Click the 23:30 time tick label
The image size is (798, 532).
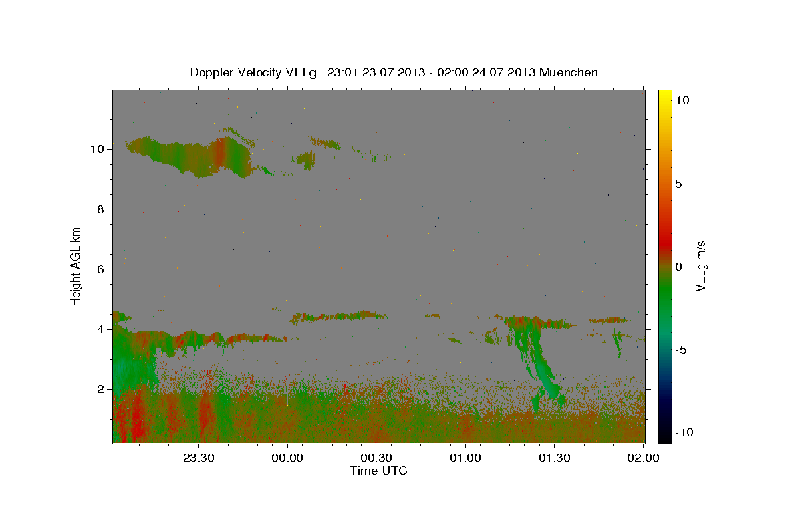(198, 458)
